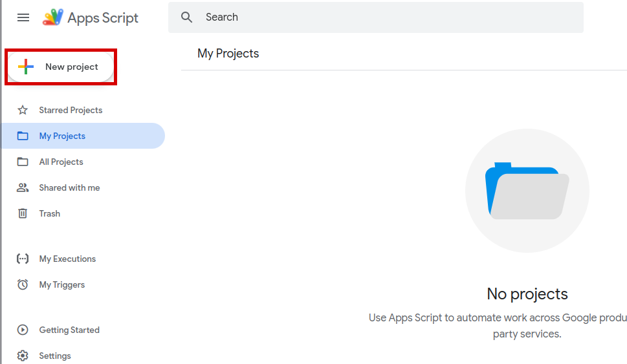Viewport: 627px width, 364px height.
Task: Focus the Search input field
Action: point(375,17)
